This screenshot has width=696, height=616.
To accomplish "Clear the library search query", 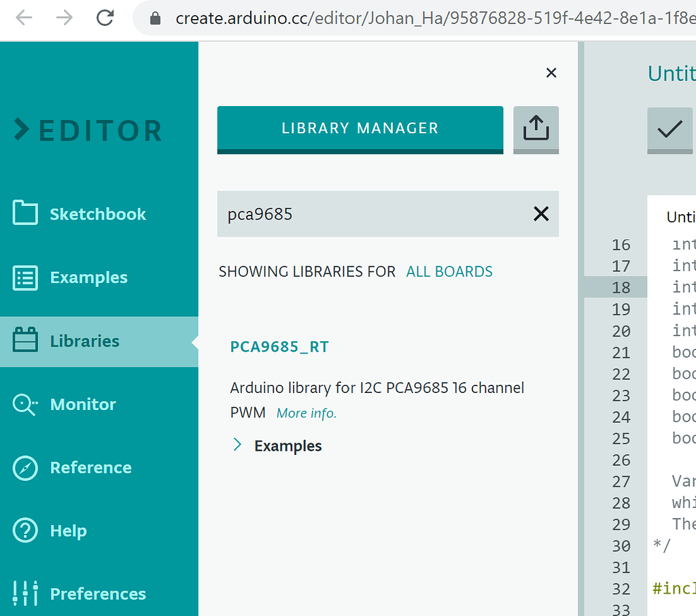I will click(541, 214).
